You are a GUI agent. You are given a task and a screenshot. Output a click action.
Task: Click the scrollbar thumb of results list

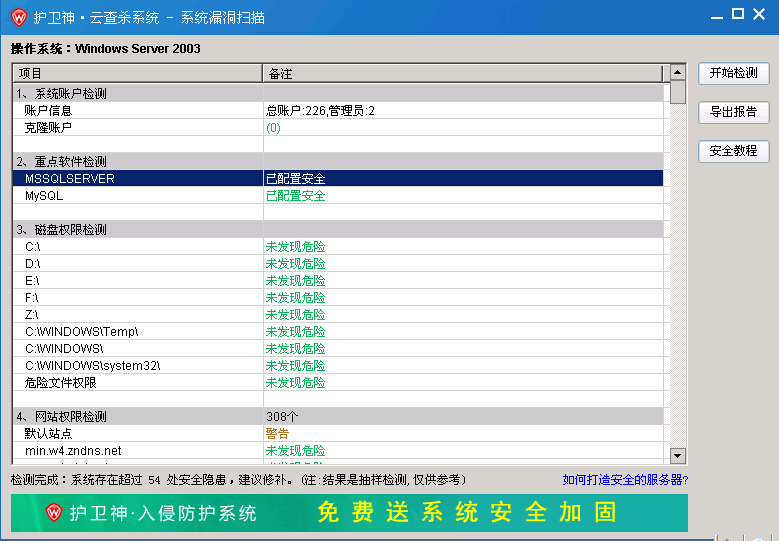(678, 92)
